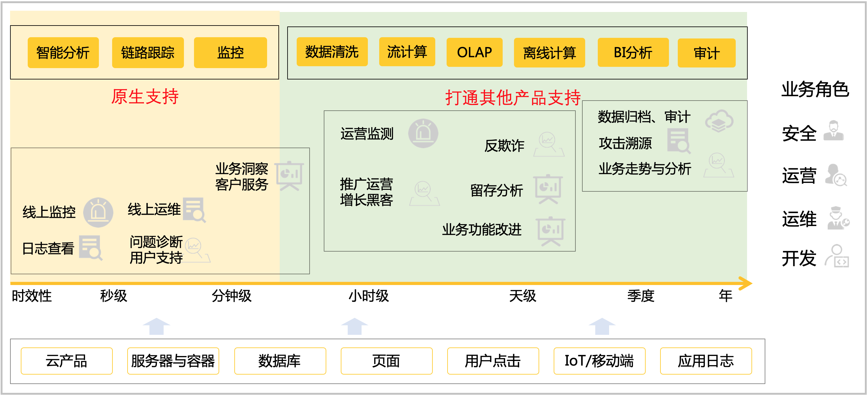Click the 季度 timeline label
The height and width of the screenshot is (396, 868).
tap(641, 296)
